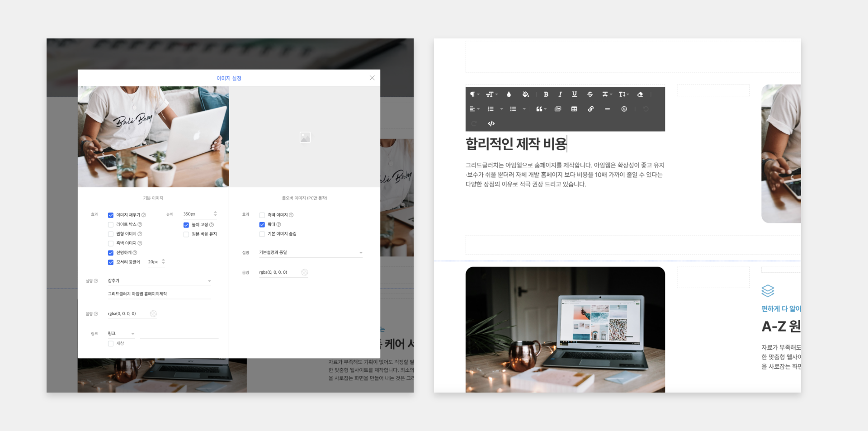Image resolution: width=868 pixels, height=431 pixels.
Task: Insert an ordered numbered list
Action: pyautogui.click(x=491, y=109)
